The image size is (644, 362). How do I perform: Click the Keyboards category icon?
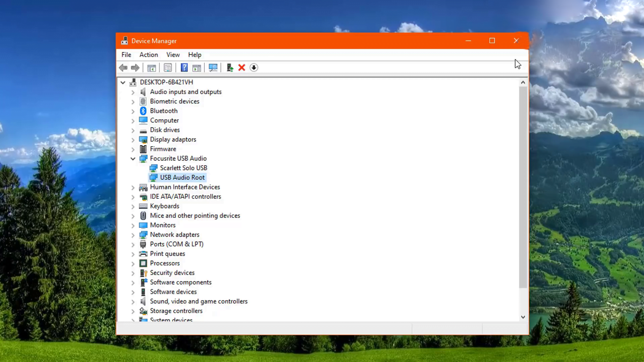pos(143,206)
